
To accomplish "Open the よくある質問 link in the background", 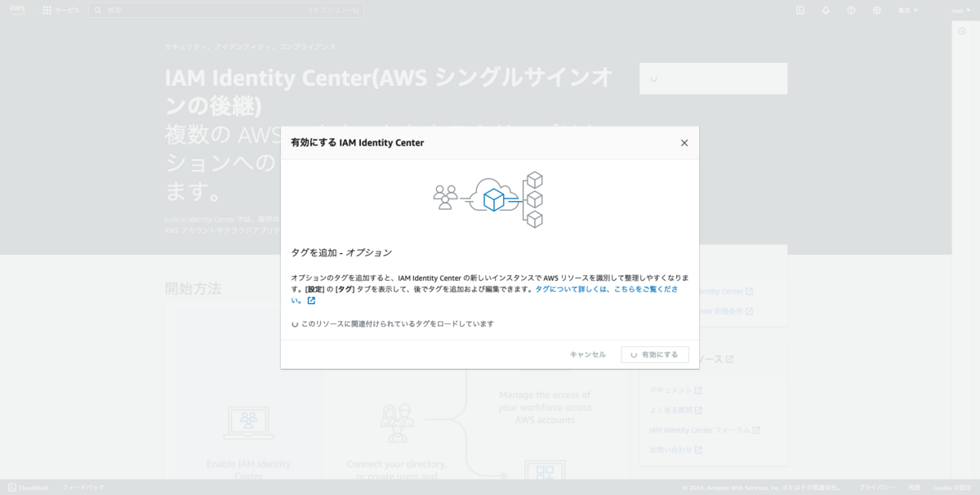I will point(670,410).
